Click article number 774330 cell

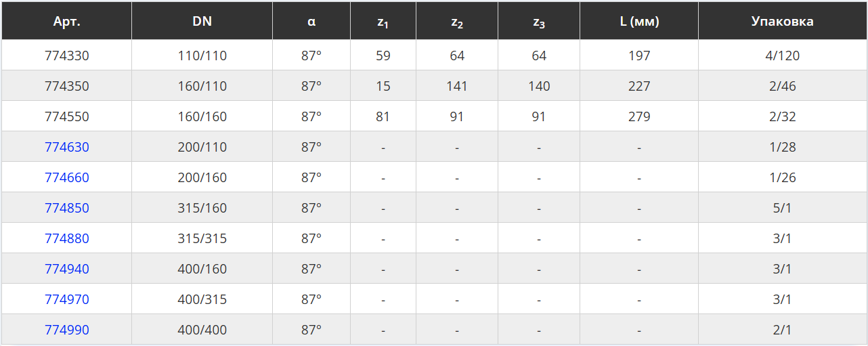[x=67, y=56]
